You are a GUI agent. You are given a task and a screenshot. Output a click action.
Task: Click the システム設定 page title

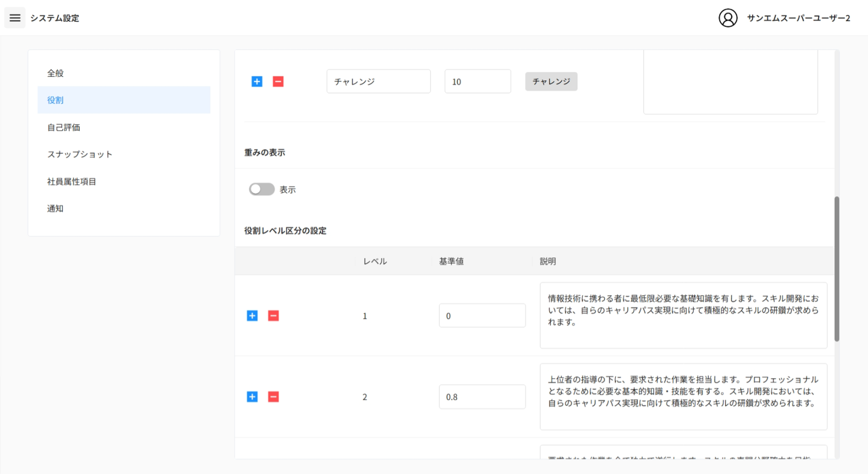55,18
